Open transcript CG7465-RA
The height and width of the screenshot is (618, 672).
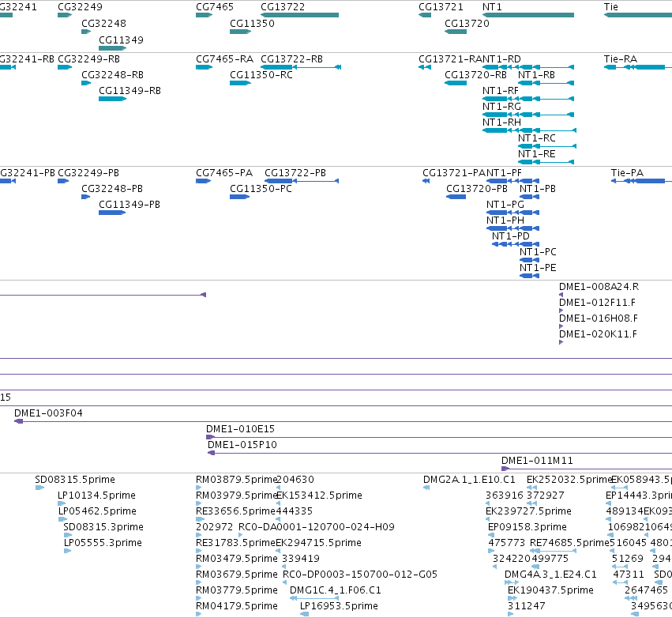coord(224,59)
